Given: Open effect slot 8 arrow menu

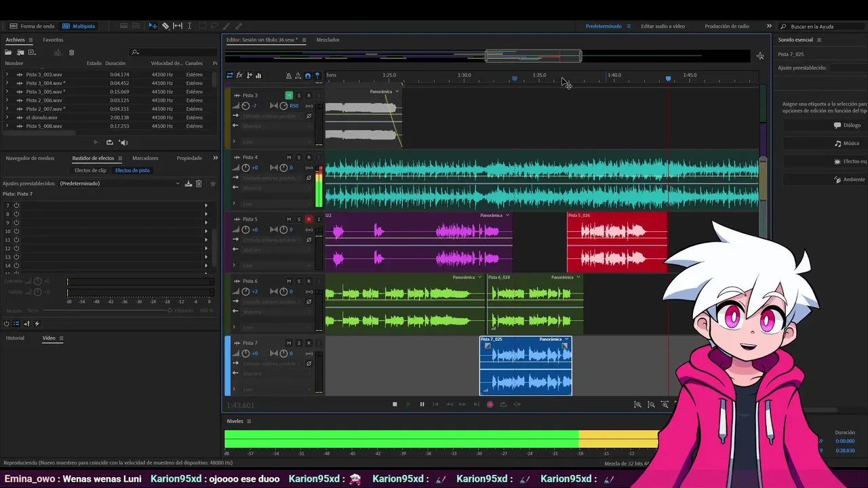Looking at the screenshot, I should 206,214.
